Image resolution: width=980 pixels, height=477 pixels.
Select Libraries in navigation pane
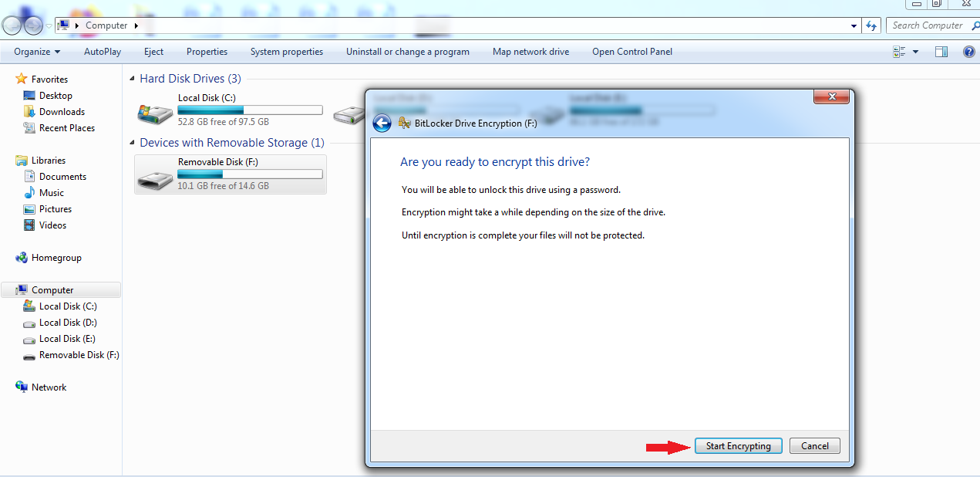coord(49,161)
